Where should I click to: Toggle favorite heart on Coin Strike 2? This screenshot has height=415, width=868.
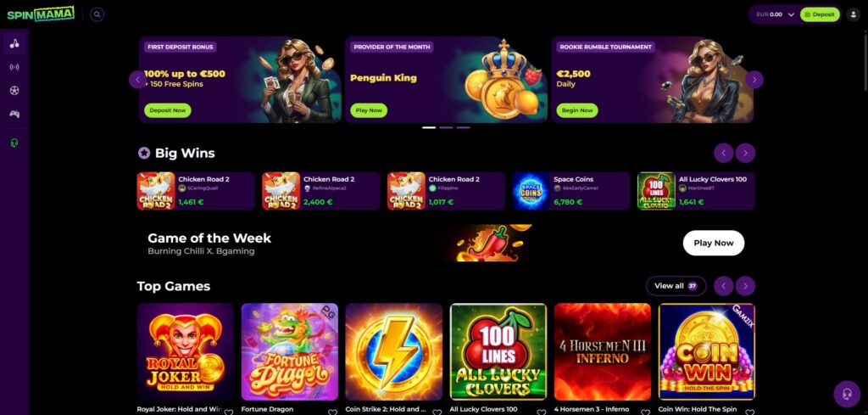point(437,412)
